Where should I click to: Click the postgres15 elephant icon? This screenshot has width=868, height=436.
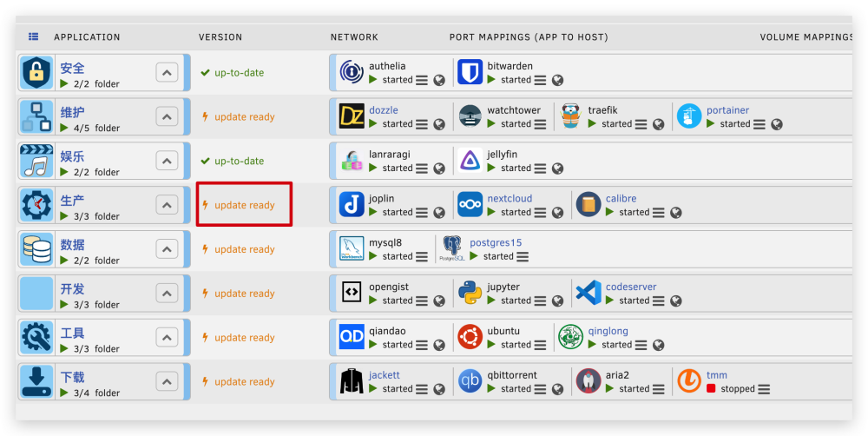click(452, 248)
